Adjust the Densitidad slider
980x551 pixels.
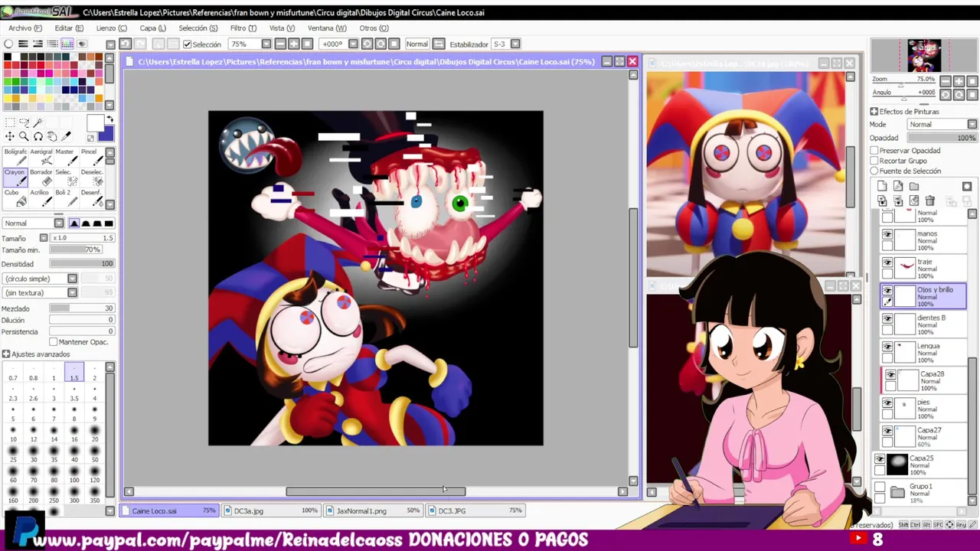coord(82,264)
